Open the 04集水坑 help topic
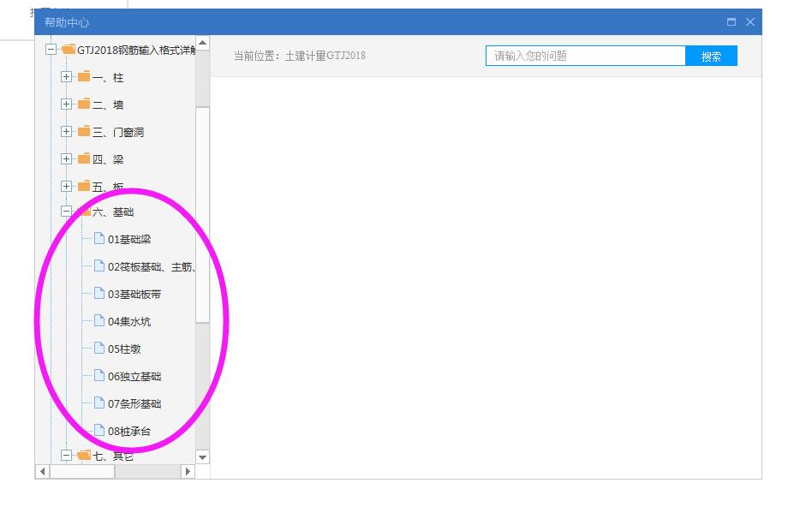Image resolution: width=812 pixels, height=507 pixels. tap(129, 322)
